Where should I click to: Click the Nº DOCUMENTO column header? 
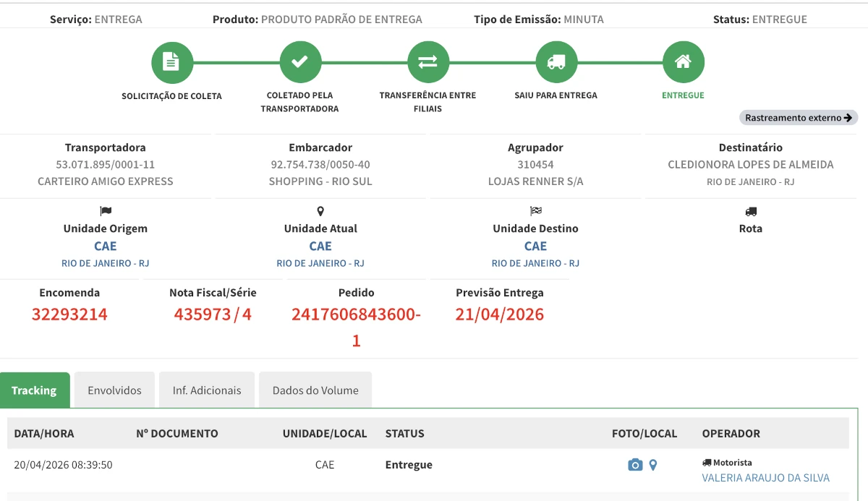(176, 434)
